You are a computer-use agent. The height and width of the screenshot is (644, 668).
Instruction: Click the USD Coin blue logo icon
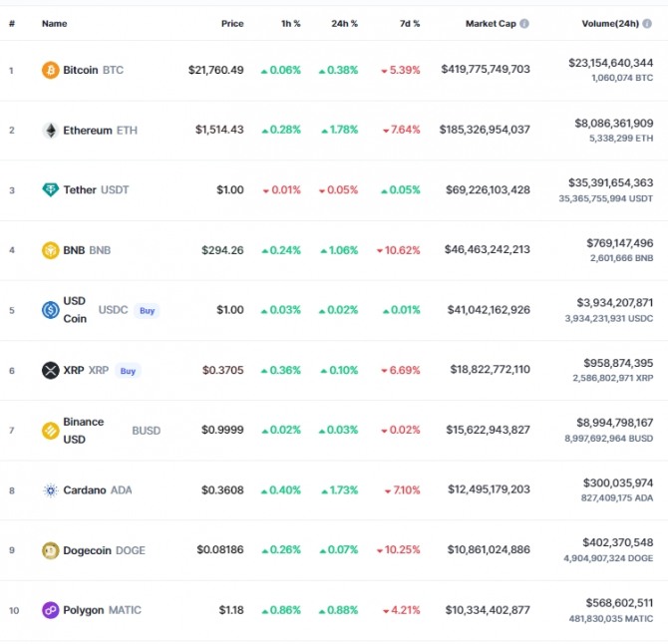[50, 310]
